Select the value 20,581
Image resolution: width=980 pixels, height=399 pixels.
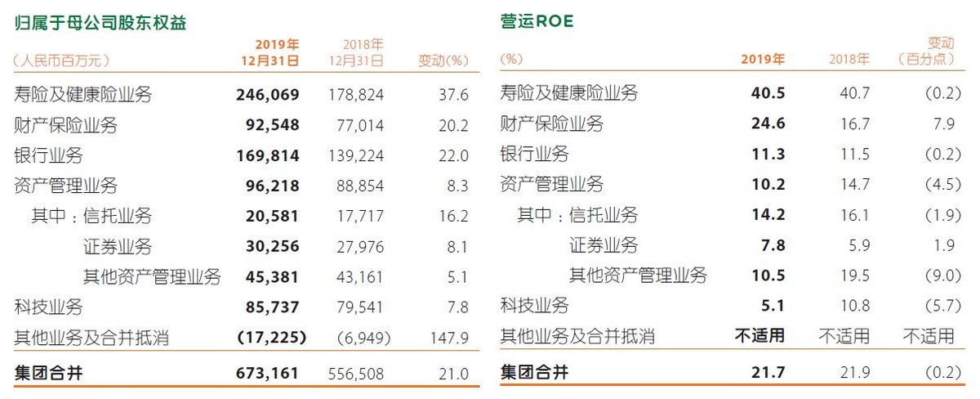click(272, 216)
